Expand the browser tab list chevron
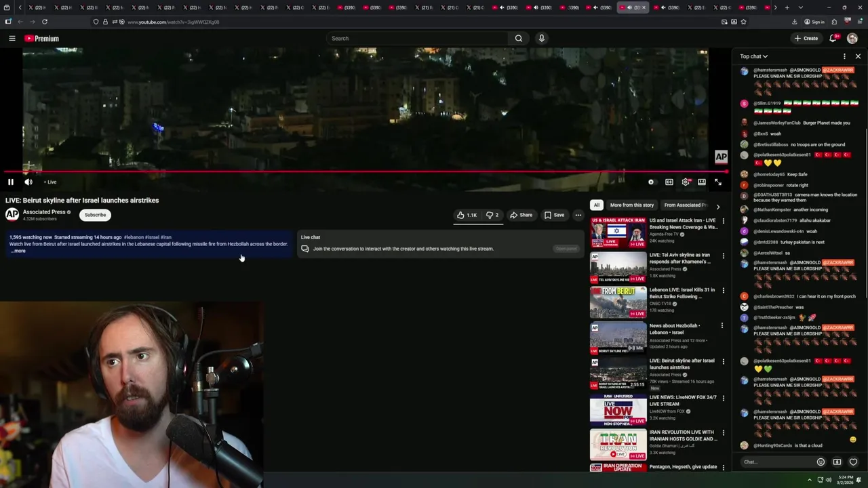 (x=801, y=7)
